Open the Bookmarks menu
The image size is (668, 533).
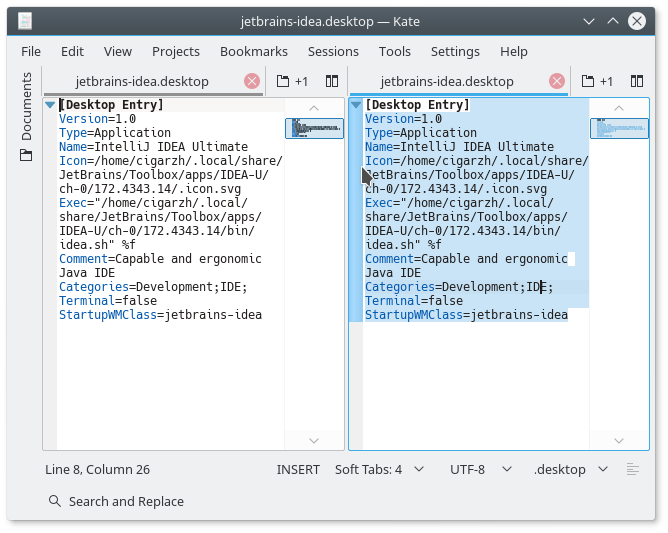click(254, 52)
